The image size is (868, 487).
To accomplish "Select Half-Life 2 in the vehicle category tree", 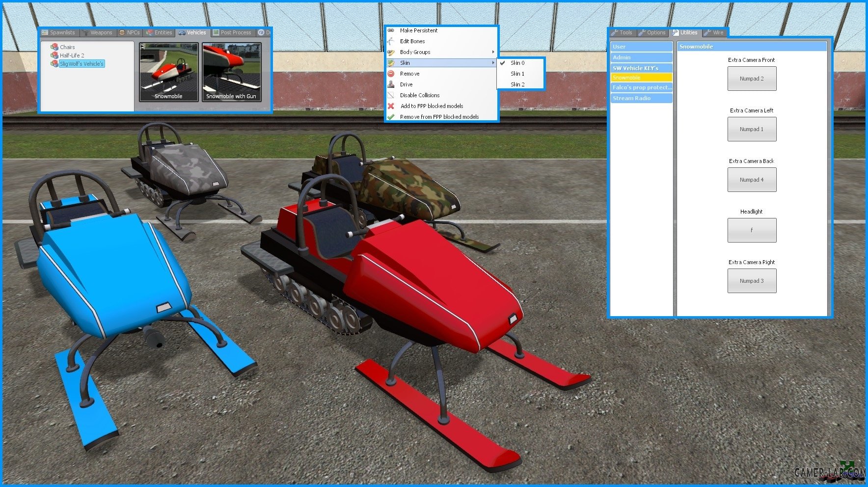I will [72, 55].
